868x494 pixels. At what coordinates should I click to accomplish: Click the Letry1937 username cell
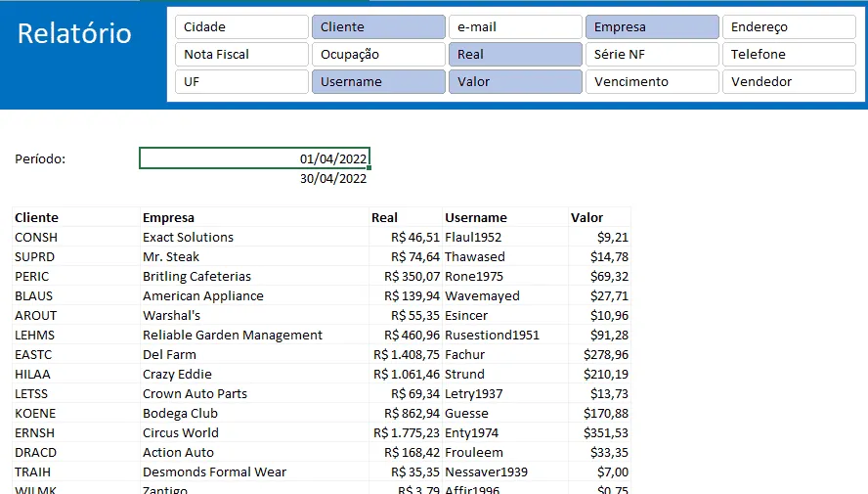[x=505, y=394]
